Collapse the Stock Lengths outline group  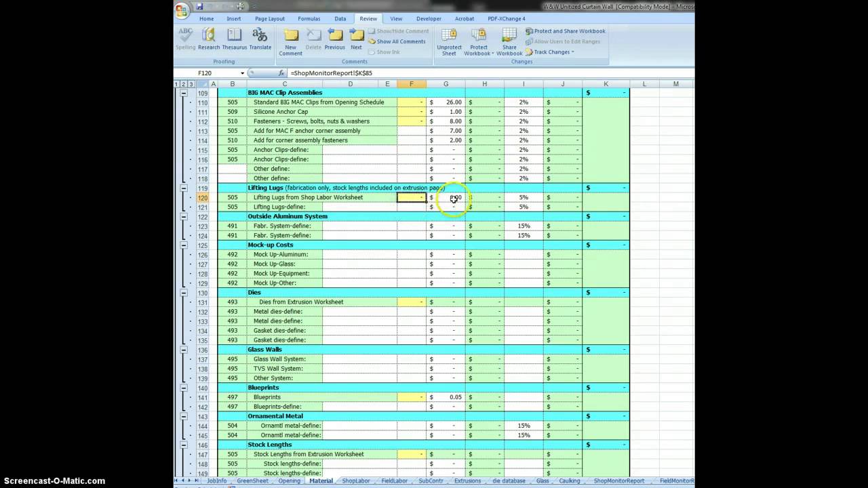[184, 445]
